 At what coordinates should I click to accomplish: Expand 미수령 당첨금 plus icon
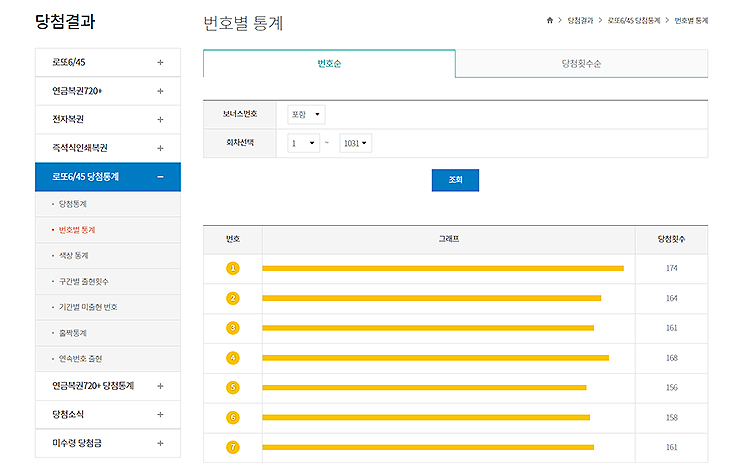160,443
